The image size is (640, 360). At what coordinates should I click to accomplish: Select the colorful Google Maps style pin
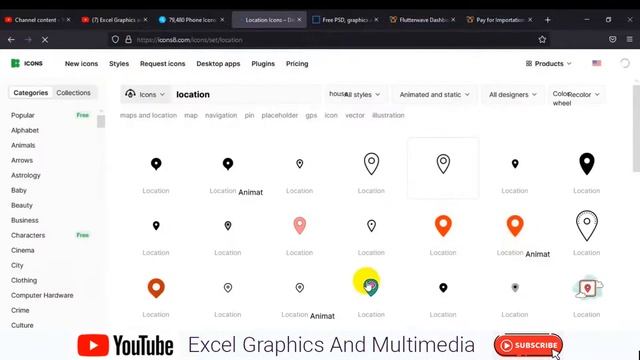[x=371, y=287]
